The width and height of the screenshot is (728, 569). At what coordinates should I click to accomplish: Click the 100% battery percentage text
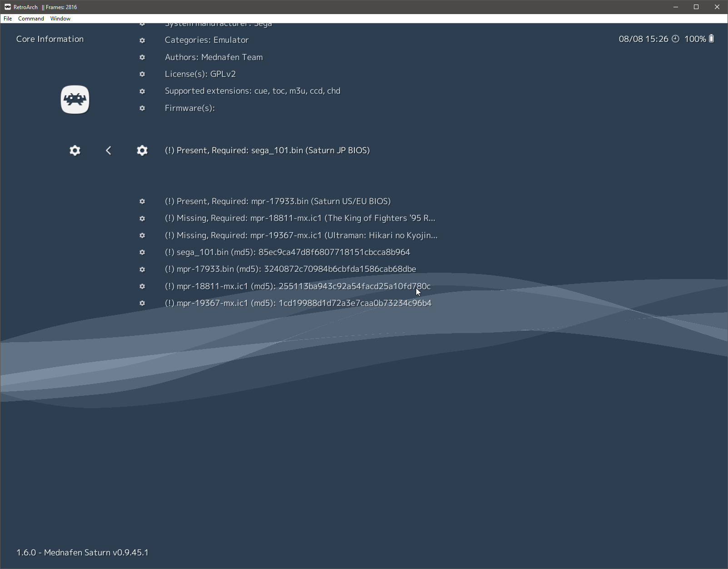click(x=695, y=39)
